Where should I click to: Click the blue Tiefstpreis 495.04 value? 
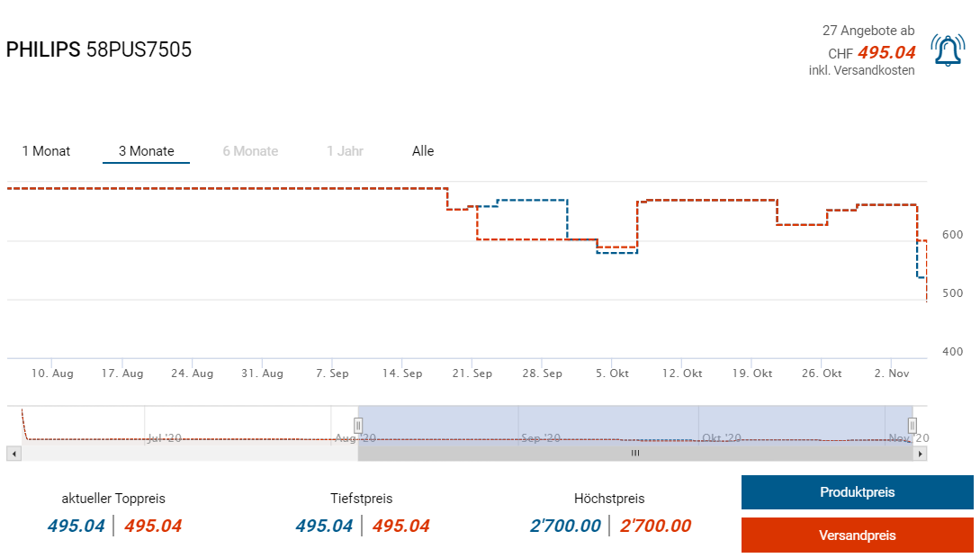[x=324, y=526]
